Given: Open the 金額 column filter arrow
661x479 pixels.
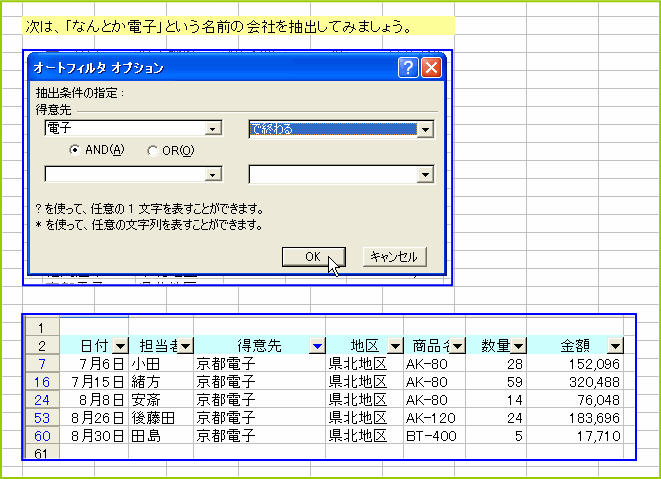Looking at the screenshot, I should (x=615, y=346).
